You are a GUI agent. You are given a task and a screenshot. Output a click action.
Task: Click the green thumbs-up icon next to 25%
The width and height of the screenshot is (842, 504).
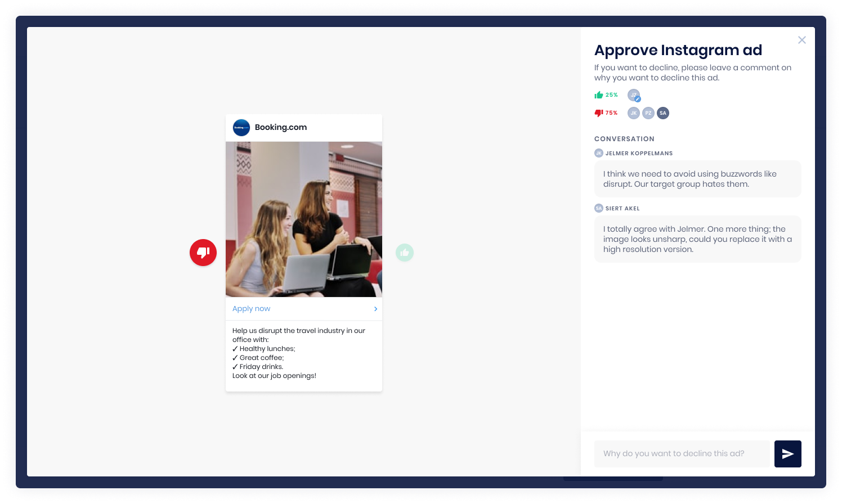(599, 95)
